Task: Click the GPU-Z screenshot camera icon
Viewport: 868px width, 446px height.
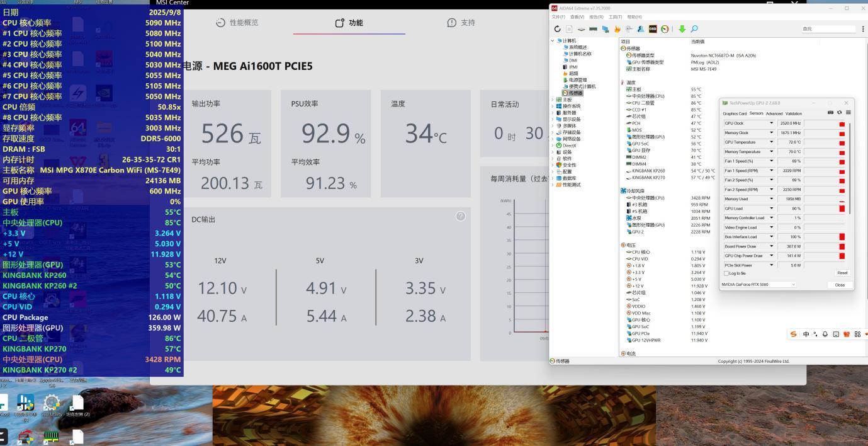Action: coord(830,113)
